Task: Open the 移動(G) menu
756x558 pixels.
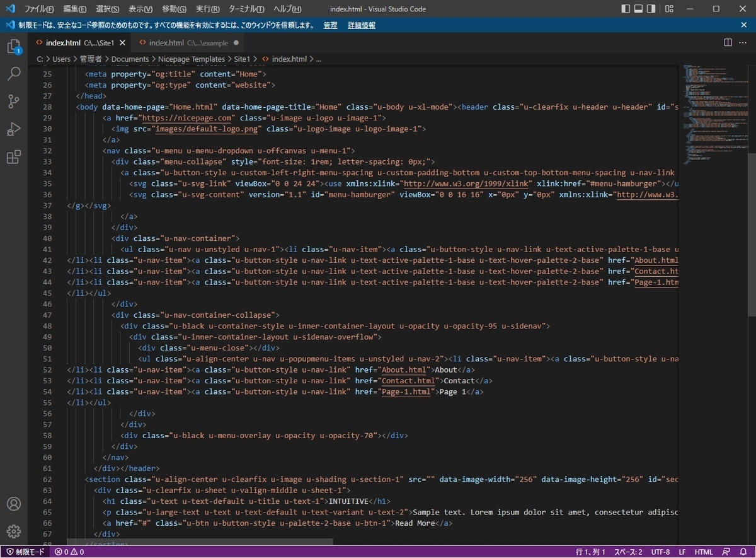Action: 174,9
